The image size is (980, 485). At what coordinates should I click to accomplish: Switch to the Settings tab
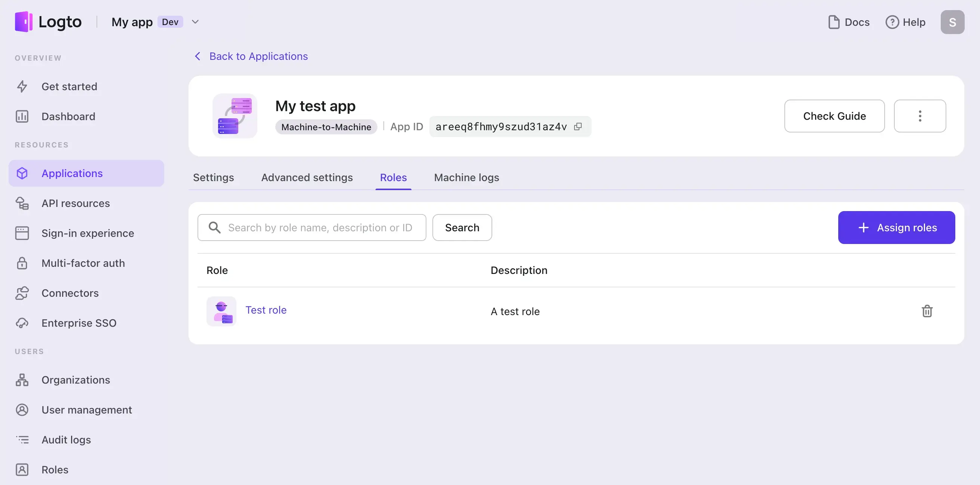pyautogui.click(x=213, y=177)
